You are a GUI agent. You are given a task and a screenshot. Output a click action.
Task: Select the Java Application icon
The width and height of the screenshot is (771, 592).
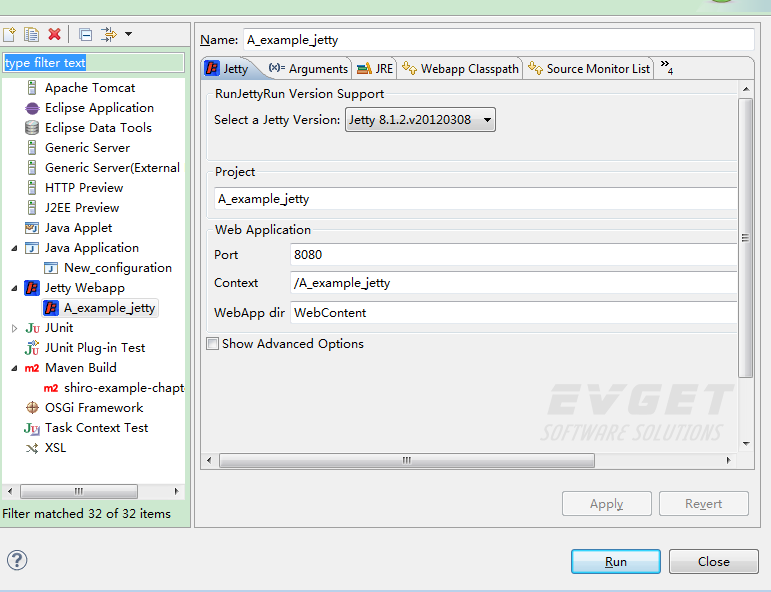pyautogui.click(x=32, y=248)
